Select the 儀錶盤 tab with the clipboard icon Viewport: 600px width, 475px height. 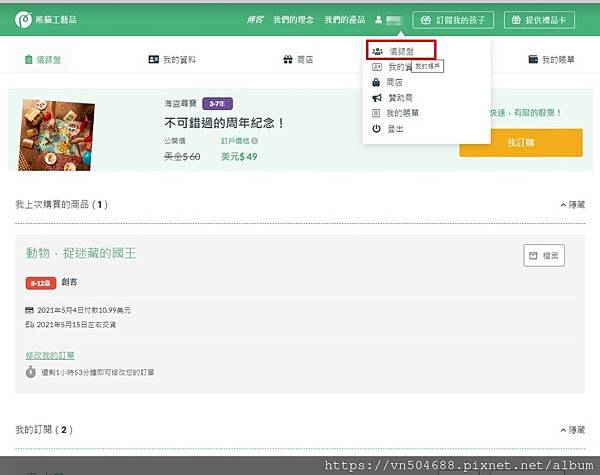click(42, 60)
